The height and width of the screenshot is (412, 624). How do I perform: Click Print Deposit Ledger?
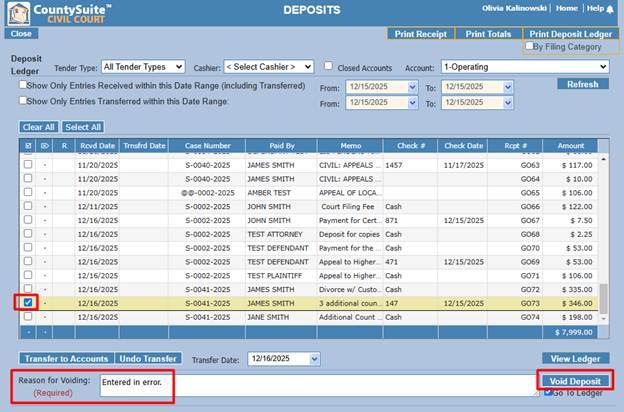pos(570,34)
